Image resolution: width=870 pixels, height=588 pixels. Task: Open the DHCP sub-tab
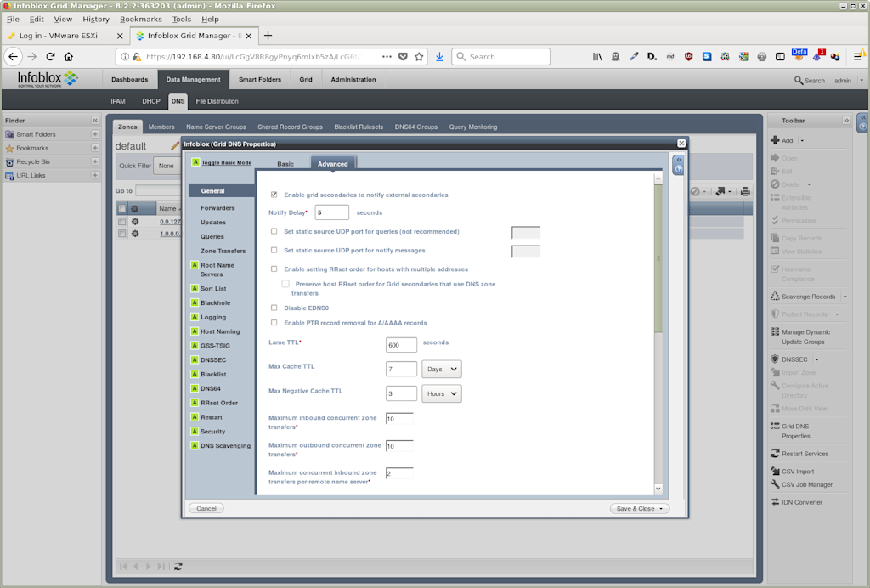pyautogui.click(x=151, y=101)
